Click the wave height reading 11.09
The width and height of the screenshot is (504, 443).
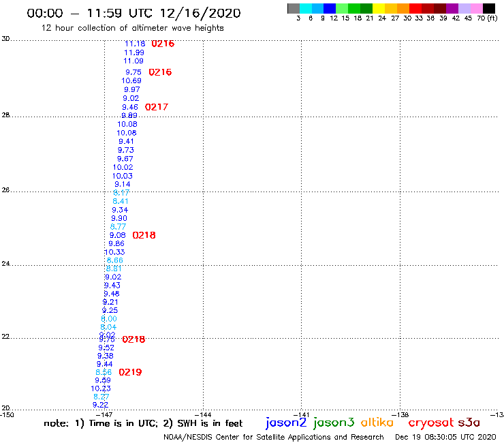click(x=133, y=61)
